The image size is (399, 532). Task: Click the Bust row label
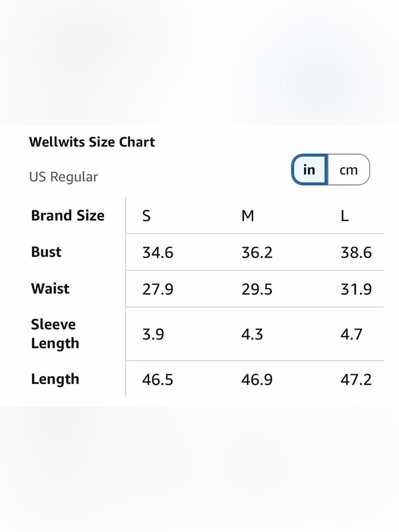tap(46, 252)
